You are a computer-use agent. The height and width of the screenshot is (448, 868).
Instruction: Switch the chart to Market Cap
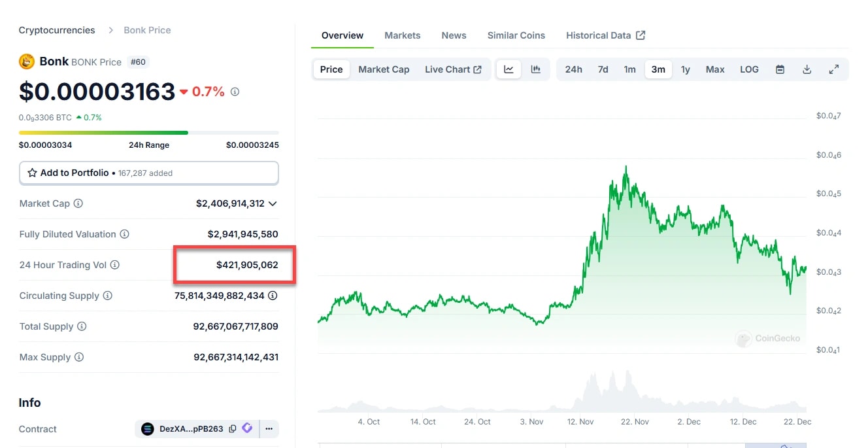pos(384,69)
